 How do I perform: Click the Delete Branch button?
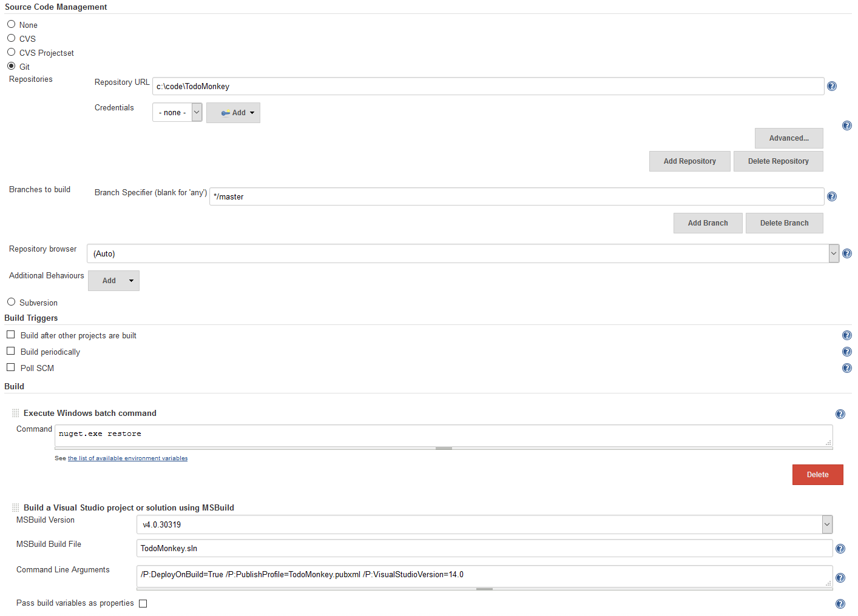tap(784, 223)
